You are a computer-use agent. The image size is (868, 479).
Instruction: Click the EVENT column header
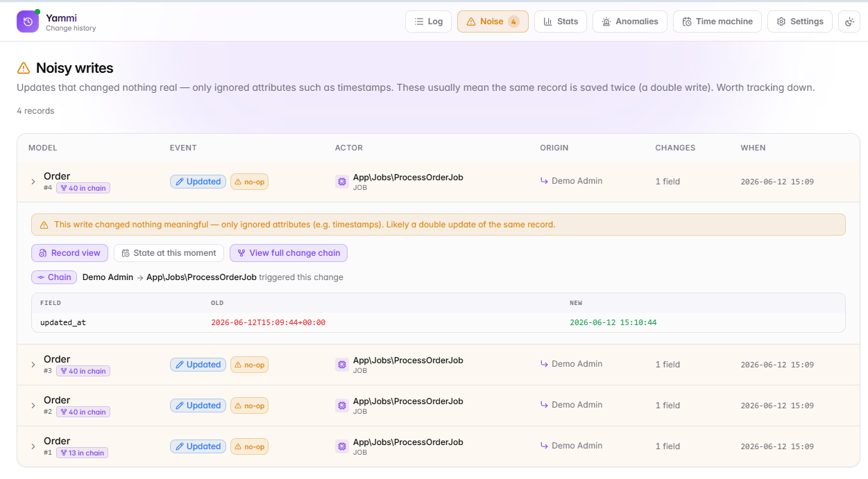183,148
